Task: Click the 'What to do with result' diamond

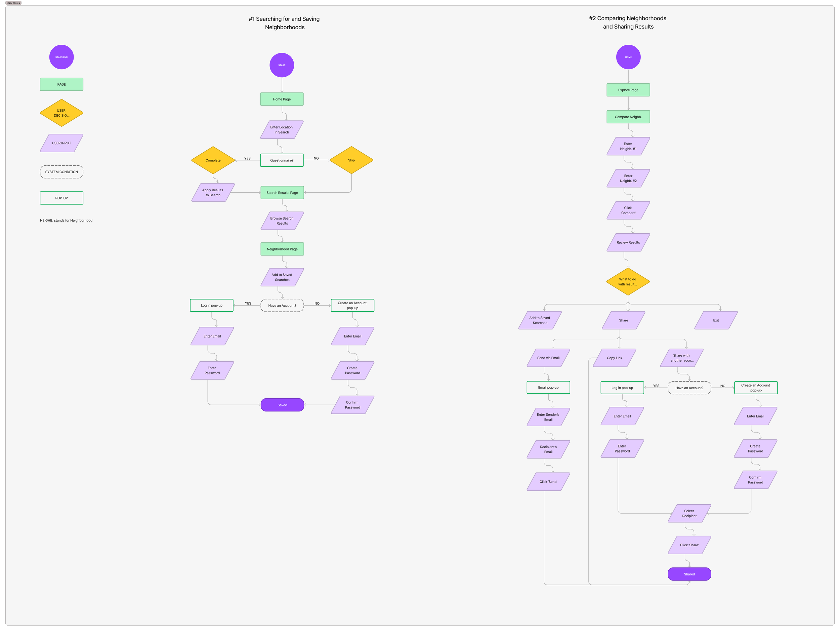Action: click(x=628, y=281)
